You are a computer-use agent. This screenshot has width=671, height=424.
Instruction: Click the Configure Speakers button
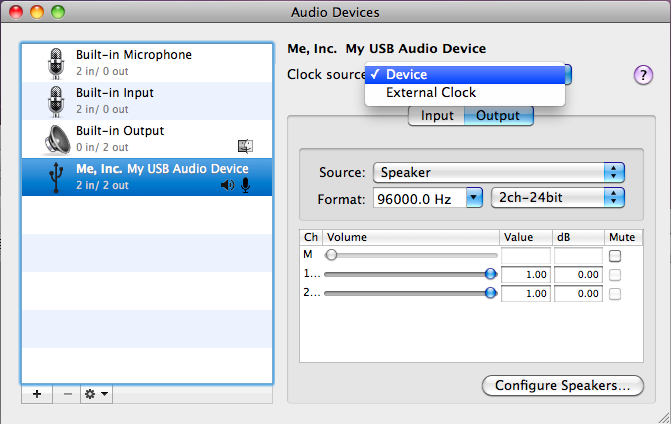pos(562,385)
